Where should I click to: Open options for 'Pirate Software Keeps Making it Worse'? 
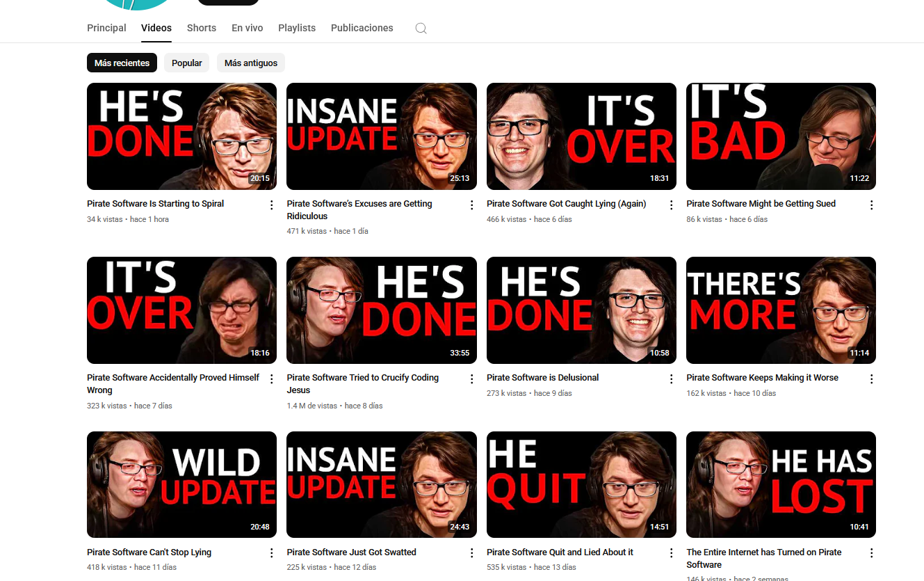click(x=871, y=379)
